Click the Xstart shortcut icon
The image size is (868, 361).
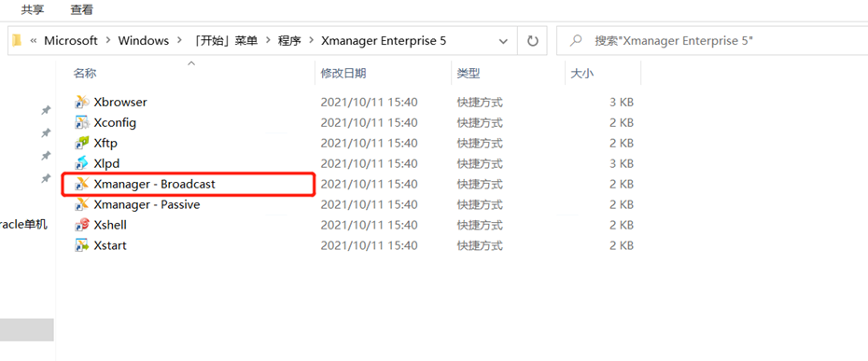[82, 245]
